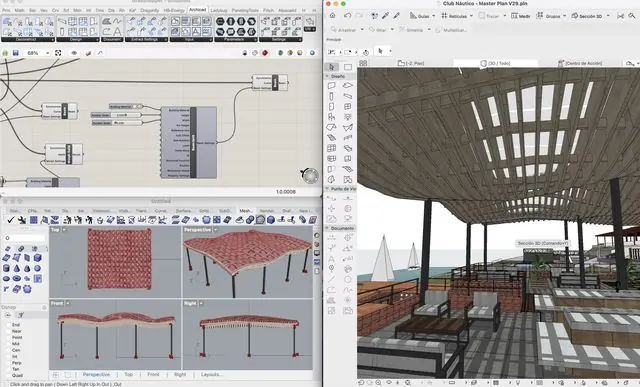
Task: Collapse the Diseño section in Archicad toolbox
Action: [327, 76]
